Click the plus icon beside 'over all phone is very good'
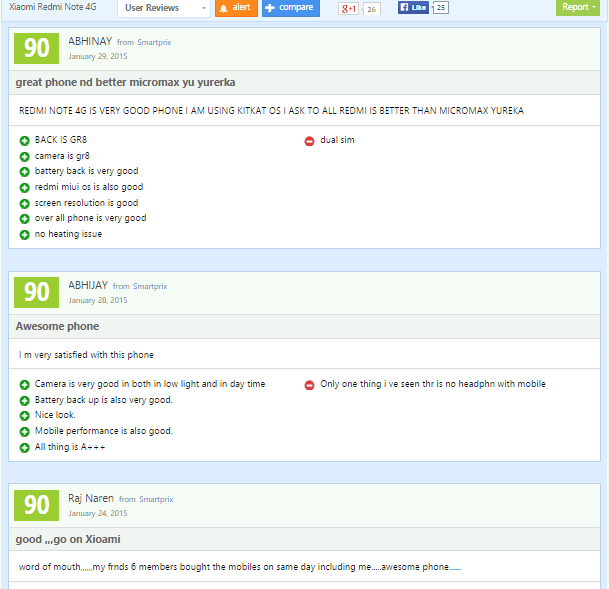The height and width of the screenshot is (589, 609). (x=24, y=219)
